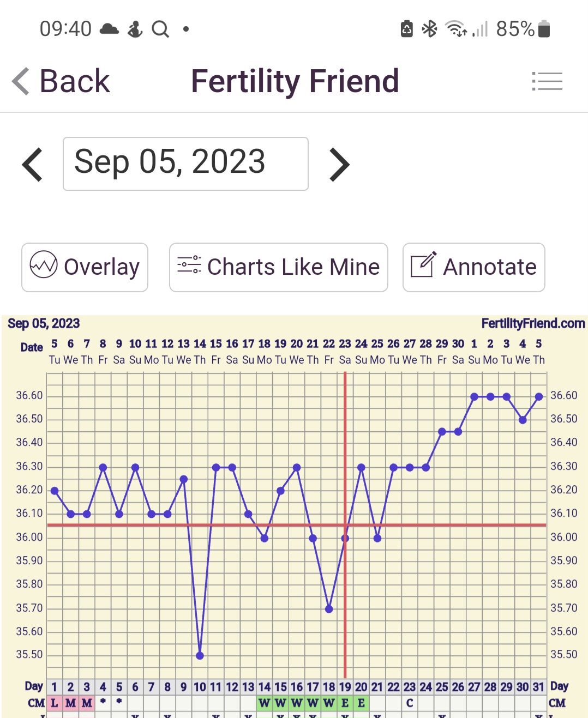588x718 pixels.
Task: Tap the search icon in status bar
Action: [160, 29]
